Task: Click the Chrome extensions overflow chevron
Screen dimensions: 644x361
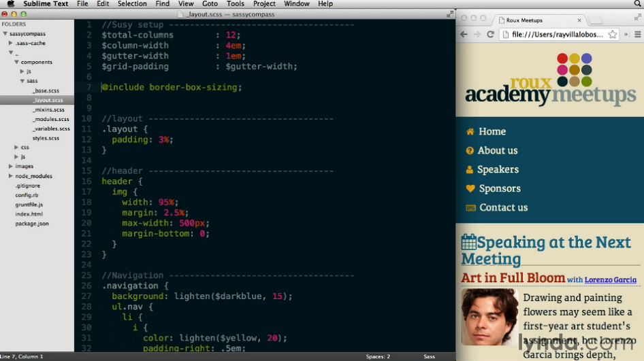Action: [x=626, y=35]
